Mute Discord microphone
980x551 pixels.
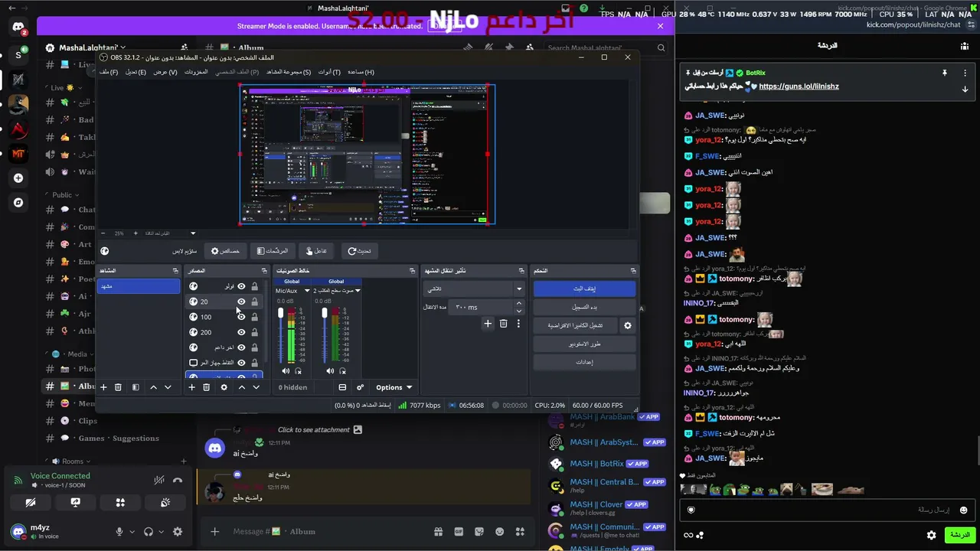click(119, 532)
